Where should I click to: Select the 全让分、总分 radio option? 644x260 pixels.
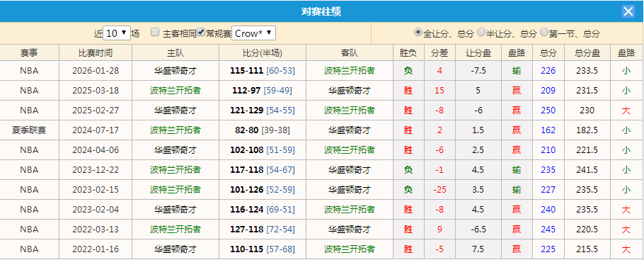coord(418,32)
